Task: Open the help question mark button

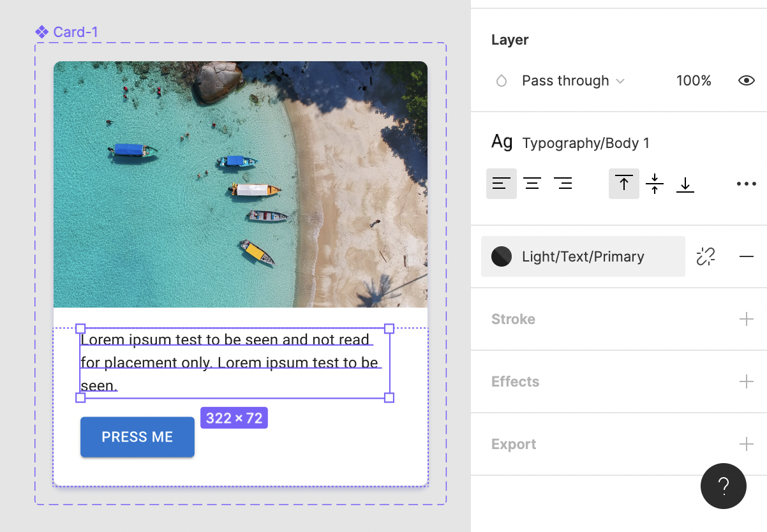Action: (x=724, y=486)
